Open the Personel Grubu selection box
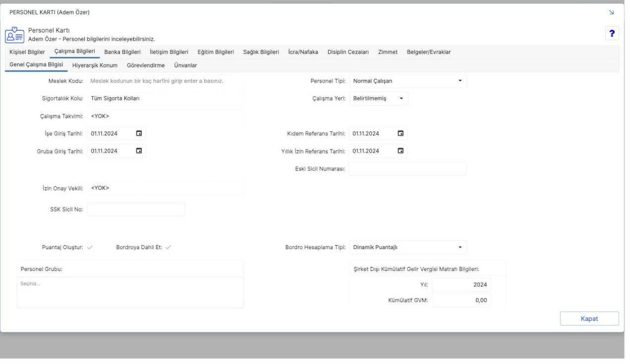This screenshot has width=630, height=364. [130, 292]
